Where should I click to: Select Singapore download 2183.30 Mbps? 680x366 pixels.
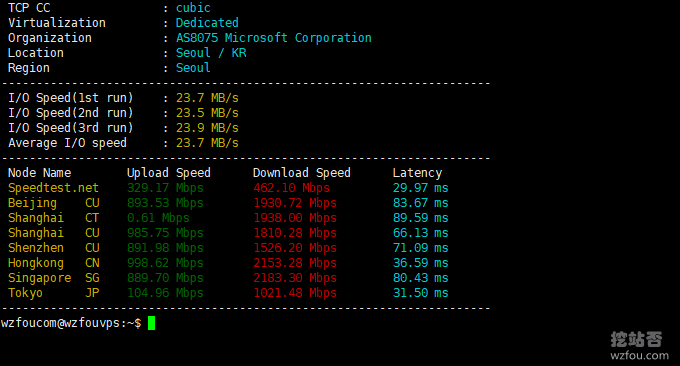[x=295, y=278]
